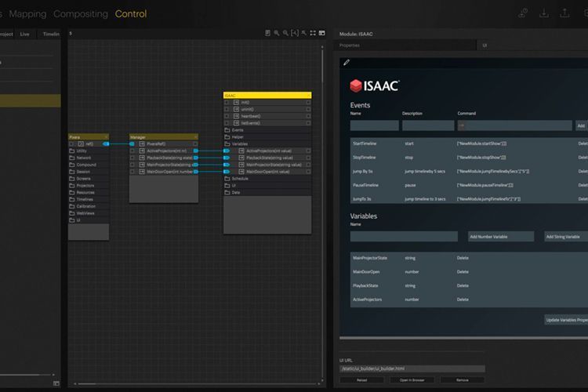Click the upload arrow icon at top right
The width and height of the screenshot is (588, 392).
tap(564, 13)
